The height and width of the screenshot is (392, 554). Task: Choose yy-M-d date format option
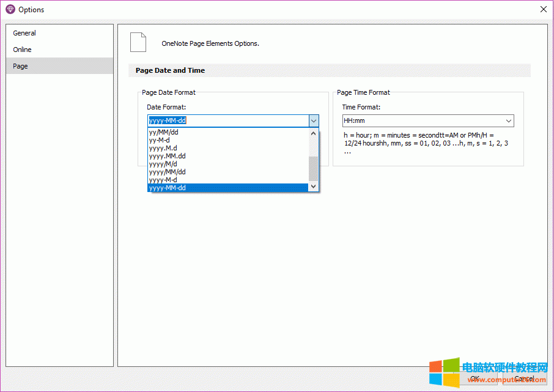coord(160,140)
